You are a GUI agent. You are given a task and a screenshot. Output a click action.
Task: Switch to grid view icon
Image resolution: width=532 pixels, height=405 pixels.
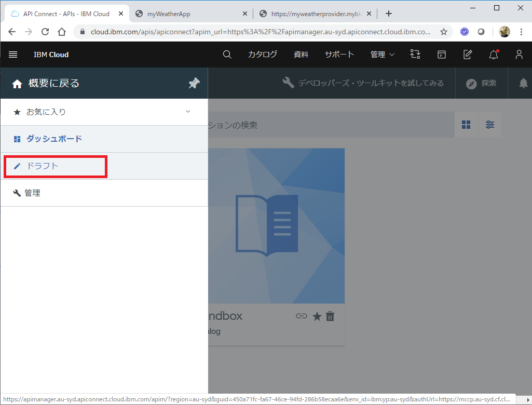pos(466,125)
